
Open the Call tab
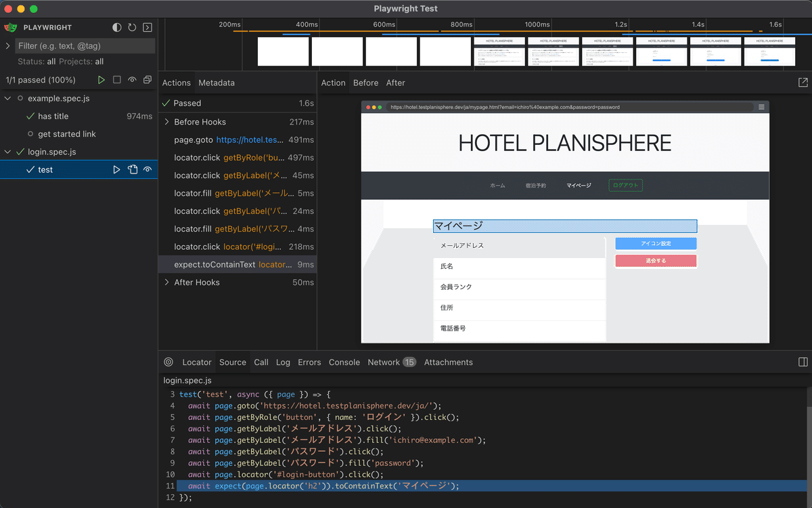click(x=261, y=362)
